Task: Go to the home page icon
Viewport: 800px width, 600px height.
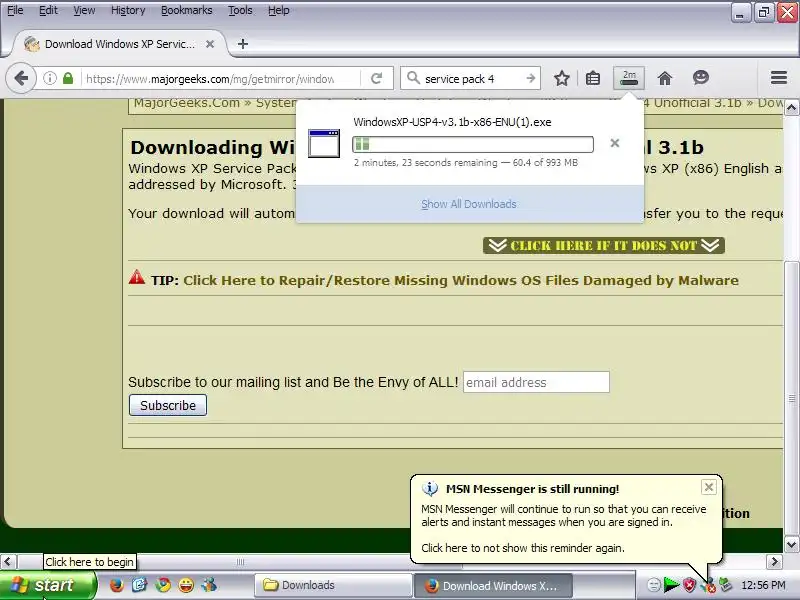Action: 665,78
